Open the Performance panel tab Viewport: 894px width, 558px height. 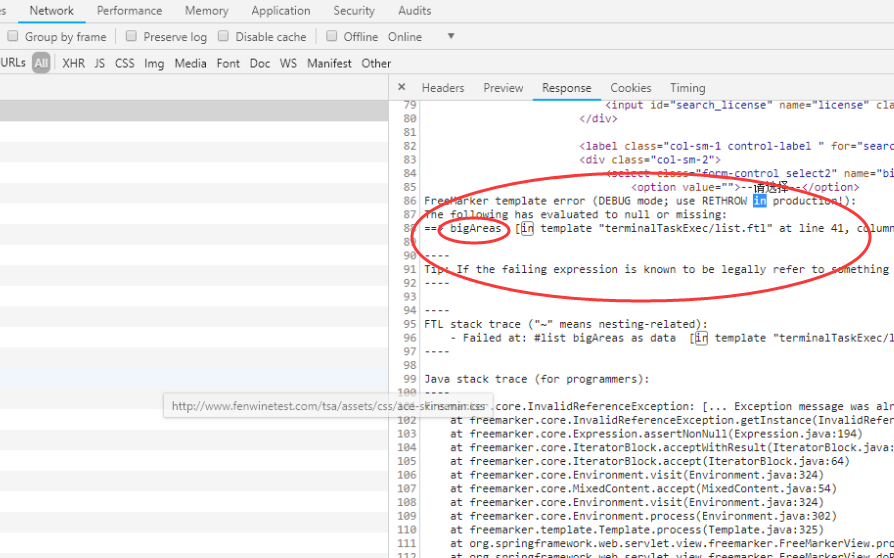tap(129, 11)
